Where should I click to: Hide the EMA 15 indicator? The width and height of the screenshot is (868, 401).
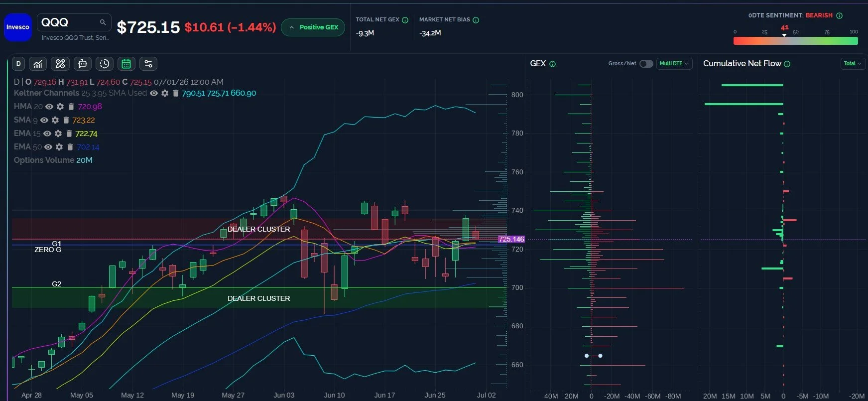coord(47,134)
